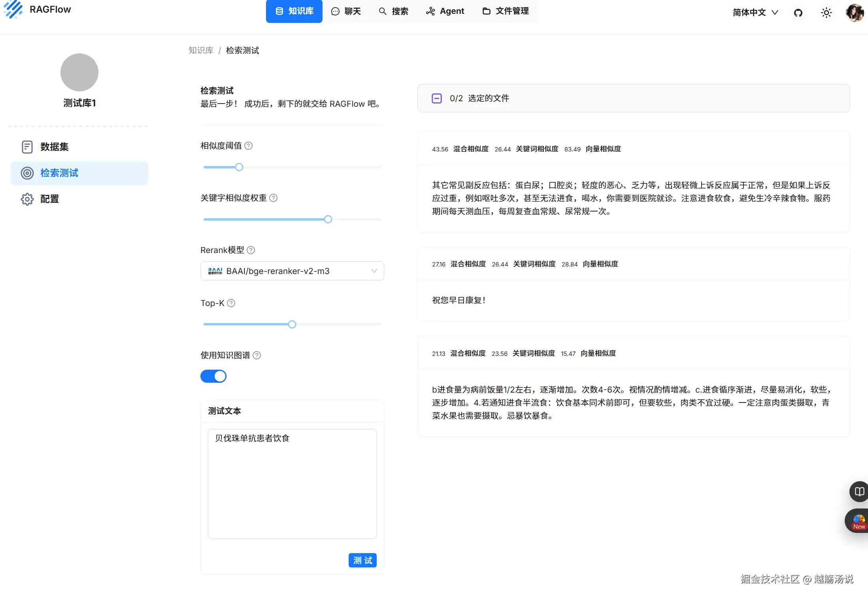Disable the 使用知识图谱 switch
The image size is (868, 599).
(213, 376)
